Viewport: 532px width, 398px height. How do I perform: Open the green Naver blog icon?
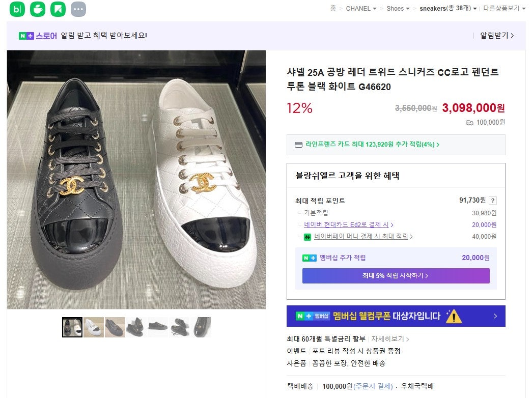pyautogui.click(x=17, y=9)
